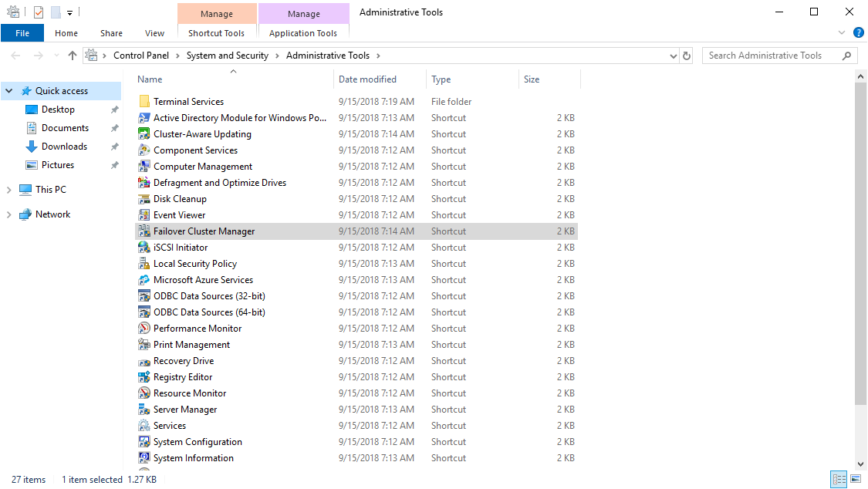Click the Search Administrative Tools box
Viewport: 868px width, 489px height.
tap(779, 56)
